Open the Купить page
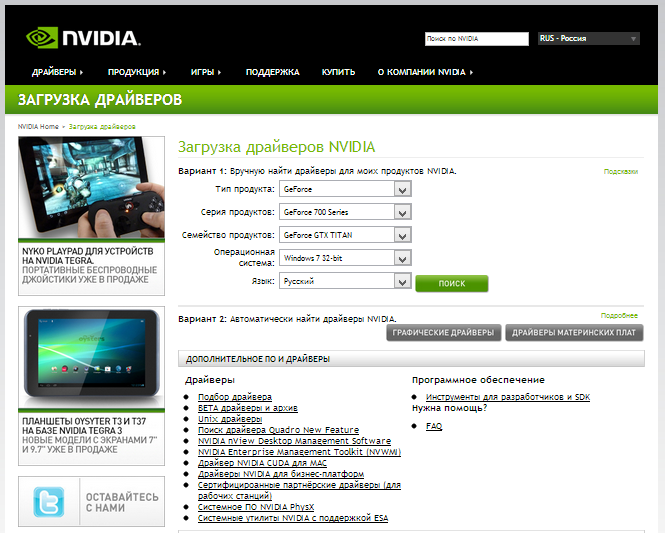This screenshot has height=533, width=665. 338,72
